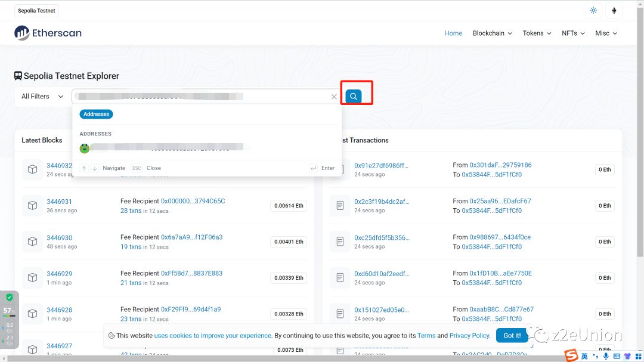Expand the Misc menu
Viewport: 644px width, 362px height.
(x=606, y=33)
